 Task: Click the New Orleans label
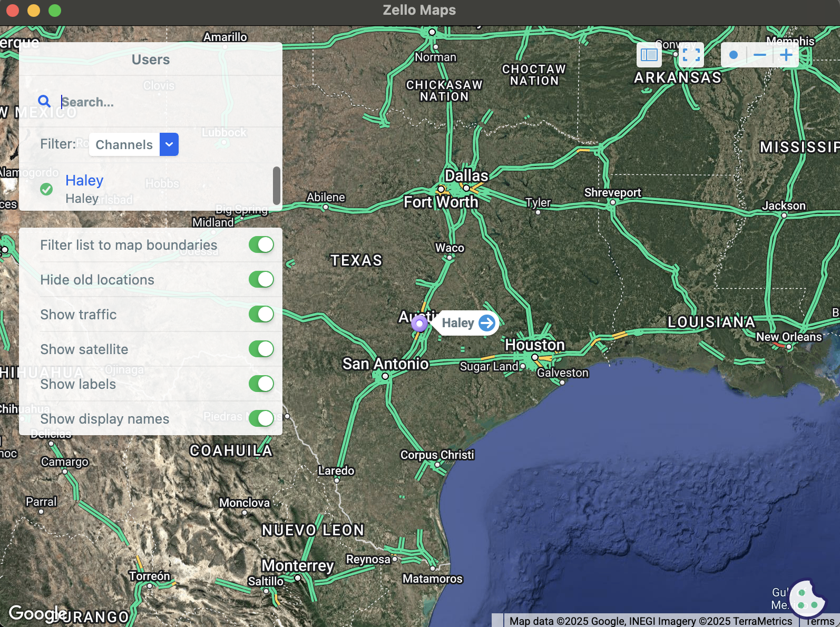point(789,337)
